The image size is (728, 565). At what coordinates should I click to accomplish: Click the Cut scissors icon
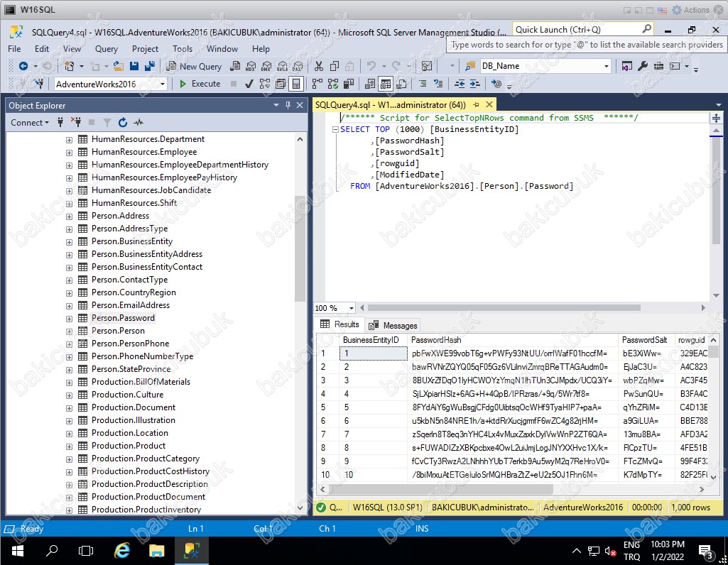318,66
